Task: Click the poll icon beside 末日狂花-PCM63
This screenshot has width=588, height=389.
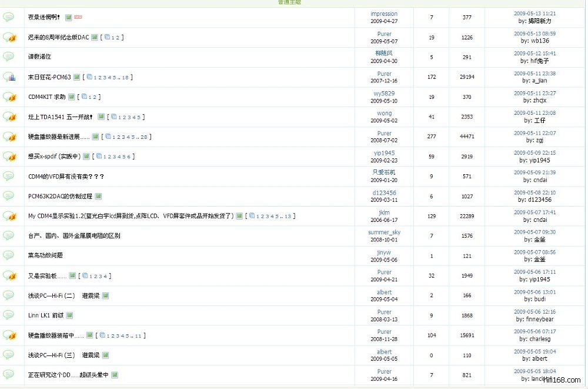Action: (9, 77)
